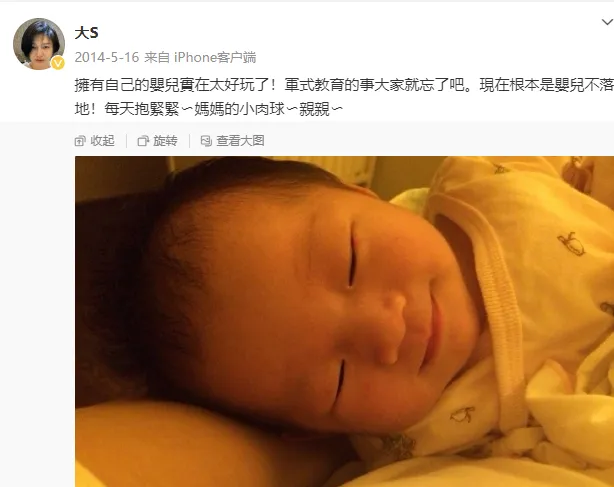The width and height of the screenshot is (614, 487).
Task: Rotate the photo using 旋转 label
Action: coord(165,141)
